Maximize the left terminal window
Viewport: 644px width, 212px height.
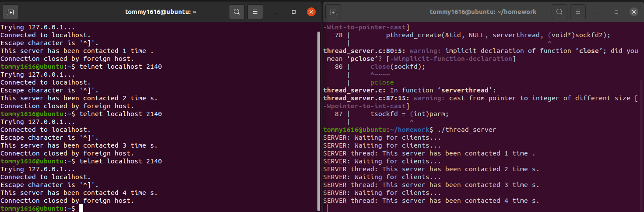[294, 12]
